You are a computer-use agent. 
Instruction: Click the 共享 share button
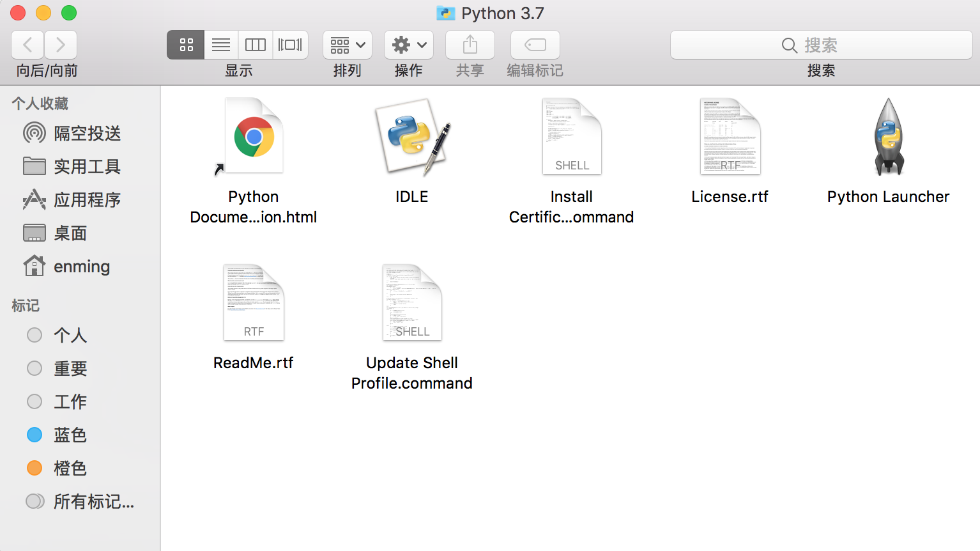click(x=470, y=44)
